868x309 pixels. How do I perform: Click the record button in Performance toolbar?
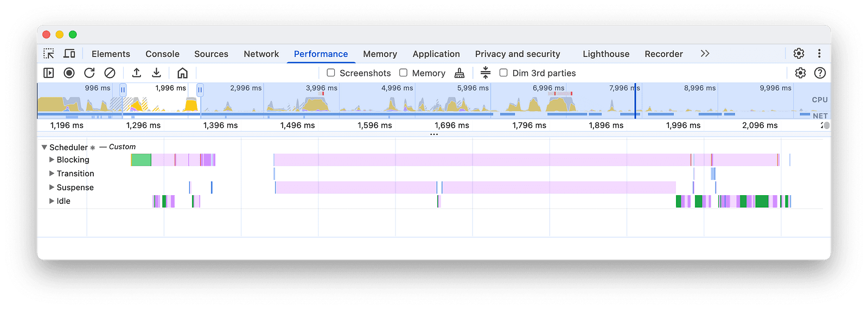pyautogui.click(x=69, y=73)
